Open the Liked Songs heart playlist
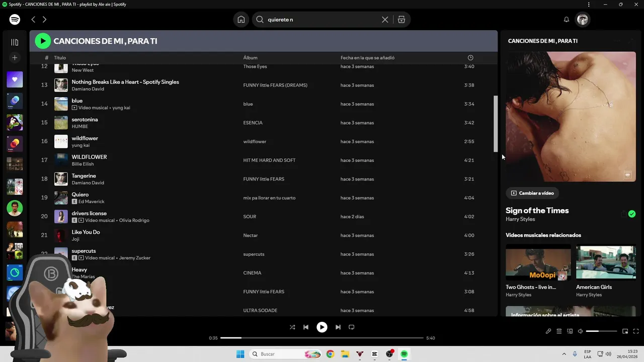This screenshot has width=644, height=362. click(x=15, y=79)
